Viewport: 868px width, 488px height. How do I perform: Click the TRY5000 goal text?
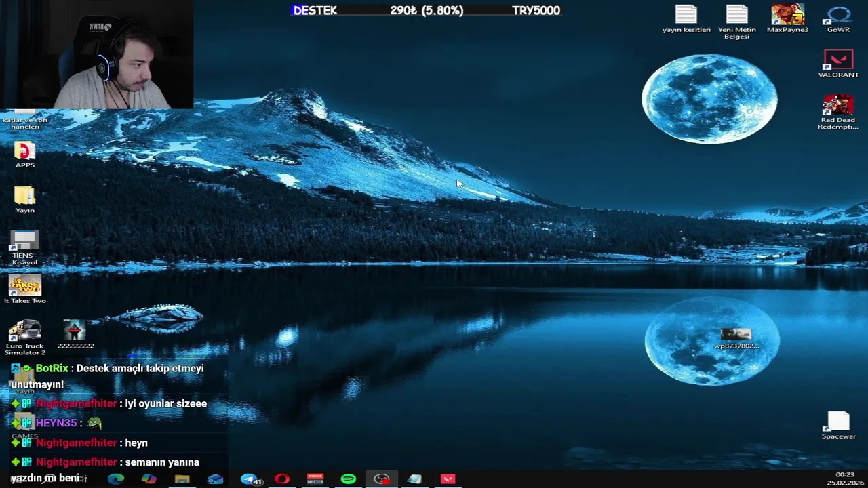click(536, 10)
